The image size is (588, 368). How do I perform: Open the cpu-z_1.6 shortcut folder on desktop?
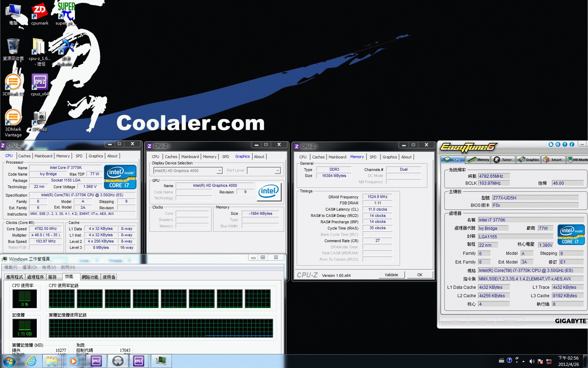(40, 52)
